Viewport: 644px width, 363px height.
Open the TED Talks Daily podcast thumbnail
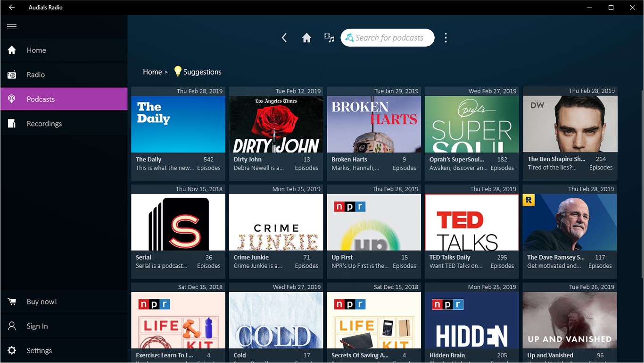click(x=471, y=222)
